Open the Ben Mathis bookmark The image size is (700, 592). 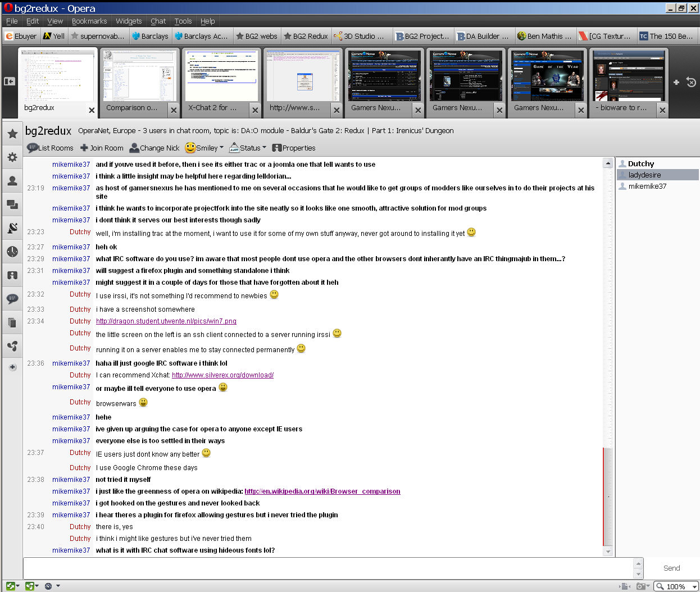(x=545, y=36)
